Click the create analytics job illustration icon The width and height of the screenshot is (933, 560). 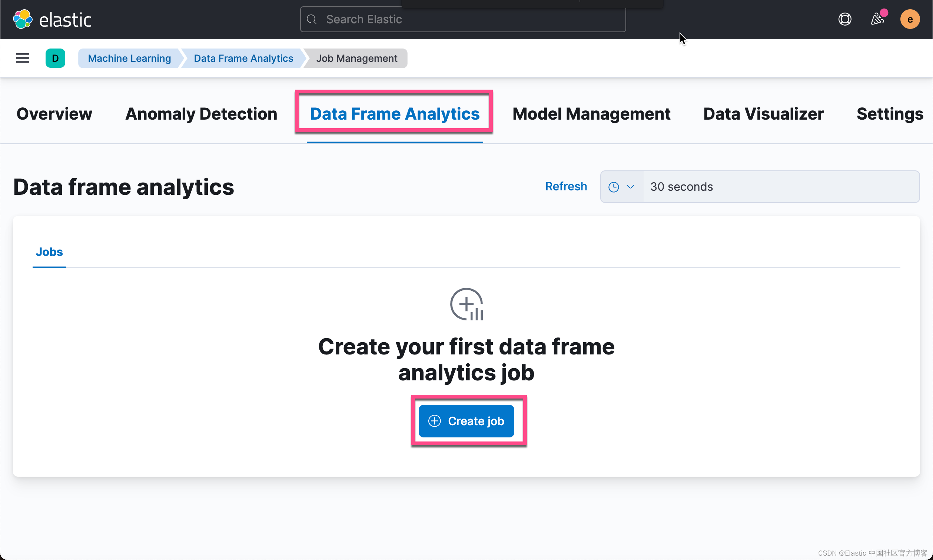pyautogui.click(x=466, y=304)
